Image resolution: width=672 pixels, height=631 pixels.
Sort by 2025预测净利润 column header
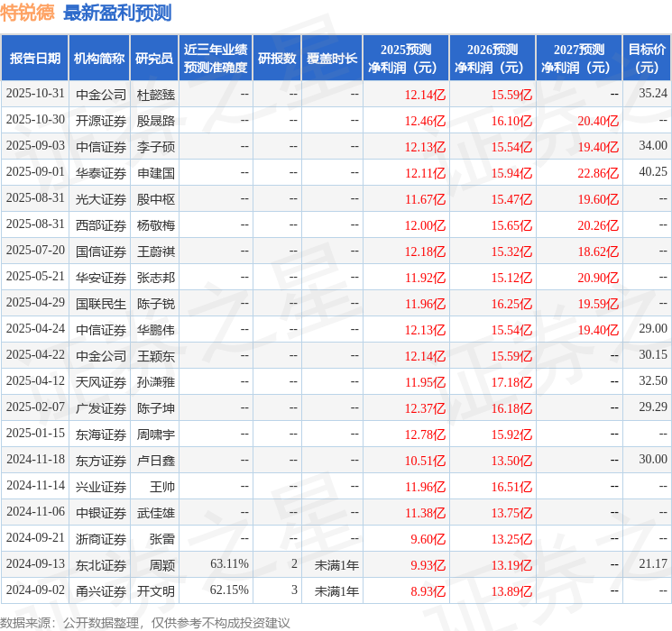coord(405,58)
